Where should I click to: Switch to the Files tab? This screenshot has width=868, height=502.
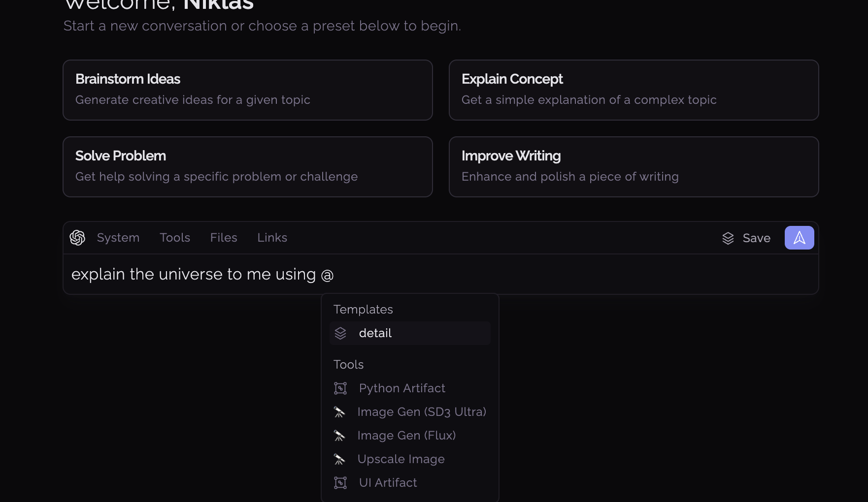point(224,238)
